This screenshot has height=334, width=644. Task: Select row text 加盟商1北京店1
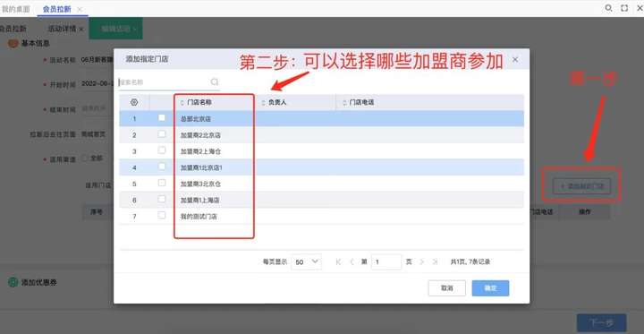click(201, 167)
